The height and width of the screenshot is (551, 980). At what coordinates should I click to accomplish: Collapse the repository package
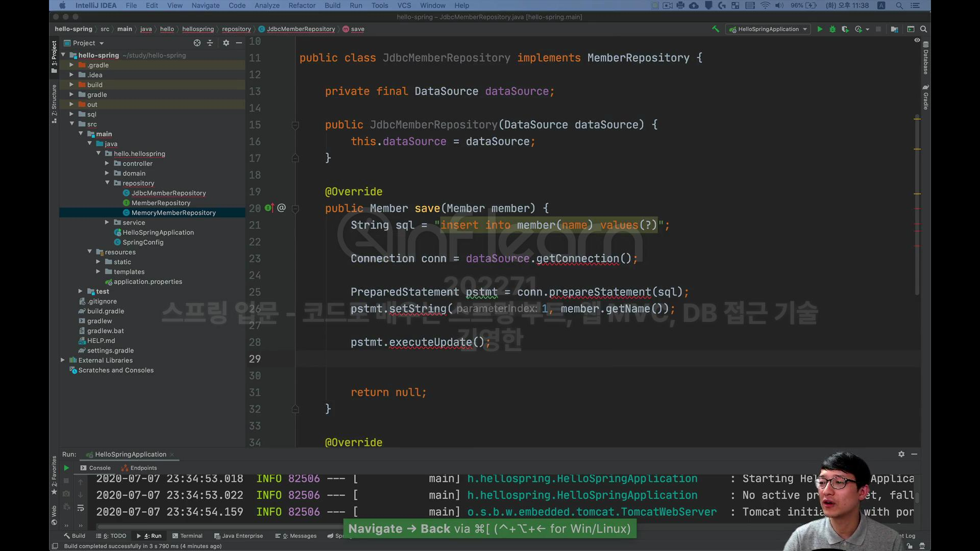(107, 183)
